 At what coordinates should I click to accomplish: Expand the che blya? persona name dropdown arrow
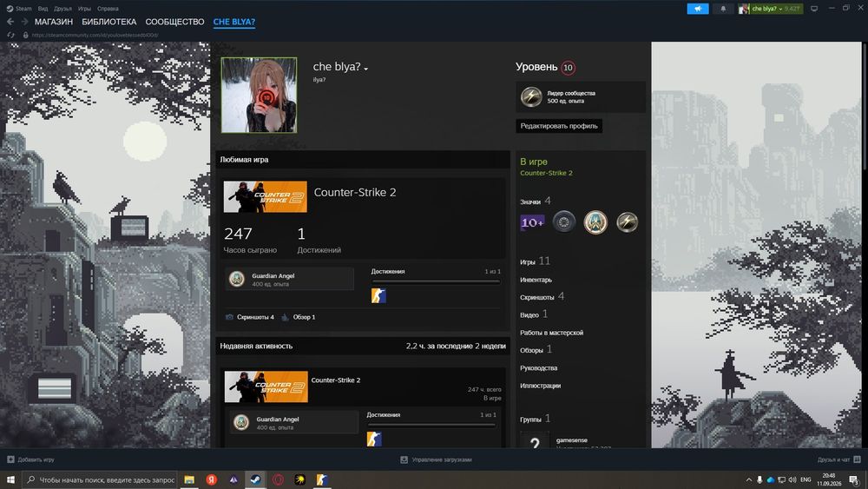366,69
